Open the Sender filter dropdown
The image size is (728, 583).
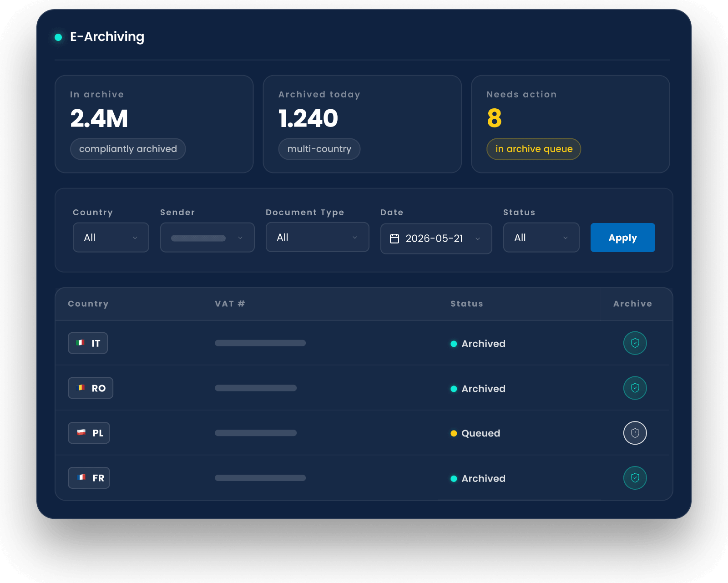[207, 238]
